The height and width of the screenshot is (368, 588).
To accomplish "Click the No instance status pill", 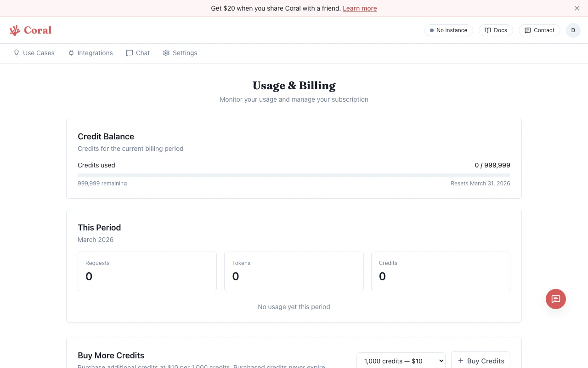I will coord(448,30).
